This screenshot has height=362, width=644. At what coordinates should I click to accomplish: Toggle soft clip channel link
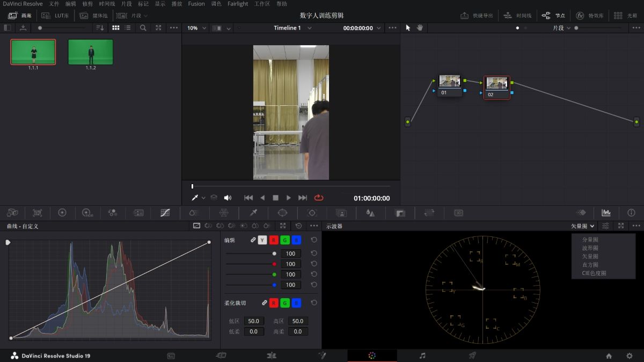[x=265, y=303]
